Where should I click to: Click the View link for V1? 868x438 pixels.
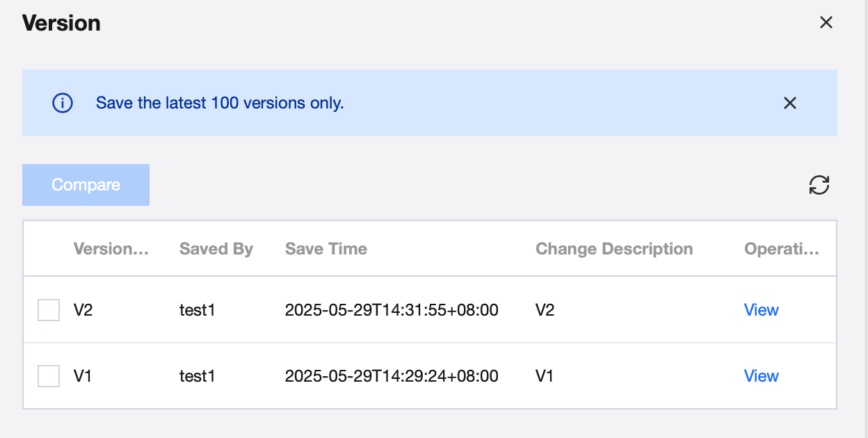(x=761, y=376)
